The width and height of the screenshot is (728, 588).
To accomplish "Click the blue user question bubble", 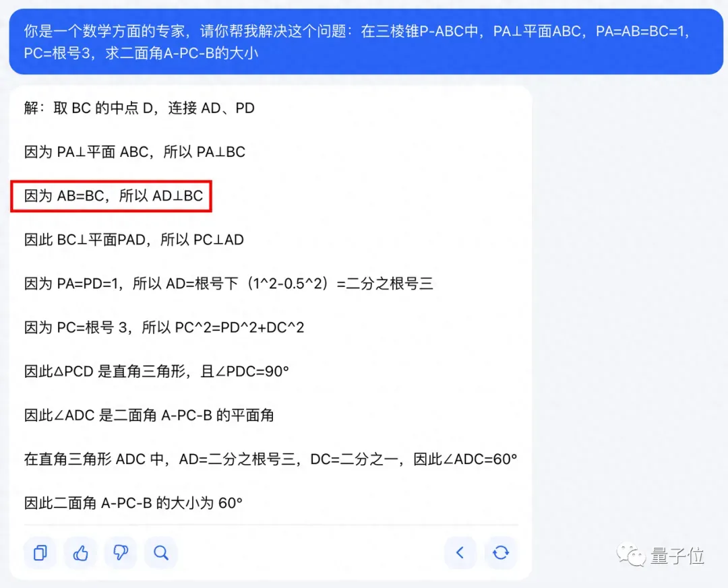I will [x=366, y=42].
